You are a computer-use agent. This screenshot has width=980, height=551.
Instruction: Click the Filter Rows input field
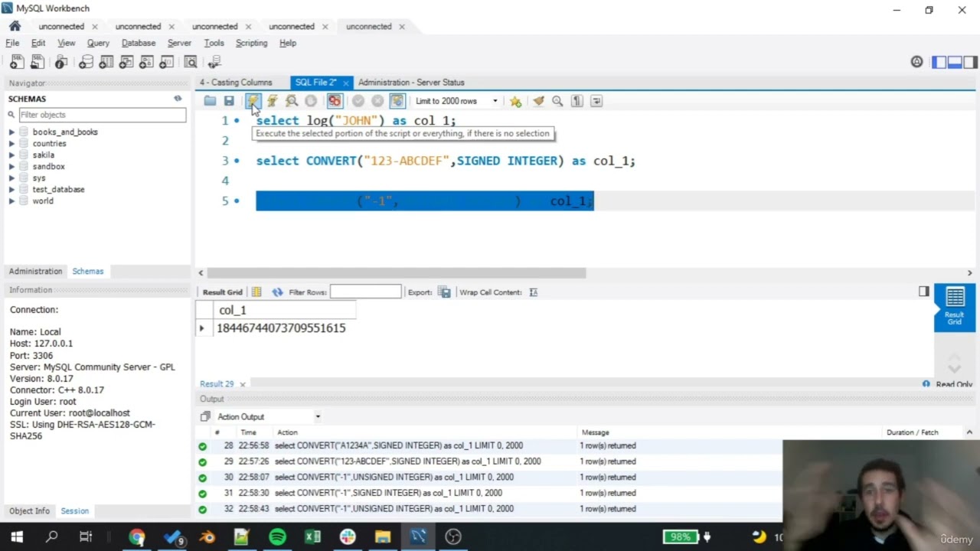pos(365,292)
